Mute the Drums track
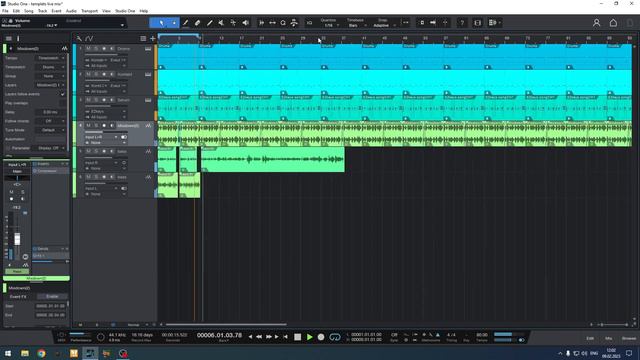The width and height of the screenshot is (640, 360). (x=88, y=49)
